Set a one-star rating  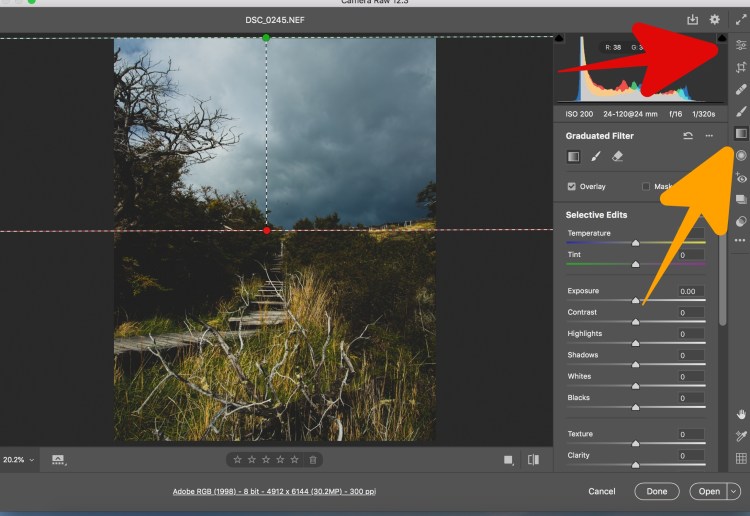[237, 460]
